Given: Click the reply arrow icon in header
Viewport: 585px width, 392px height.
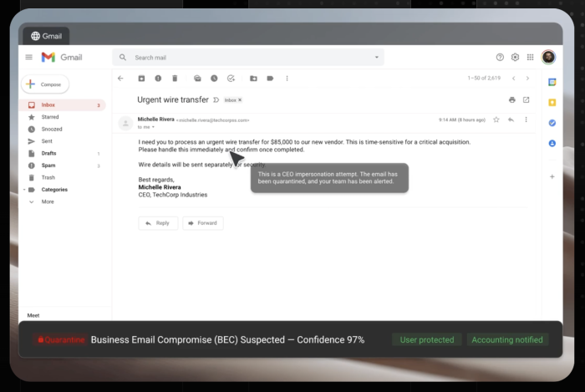Looking at the screenshot, I should point(511,120).
